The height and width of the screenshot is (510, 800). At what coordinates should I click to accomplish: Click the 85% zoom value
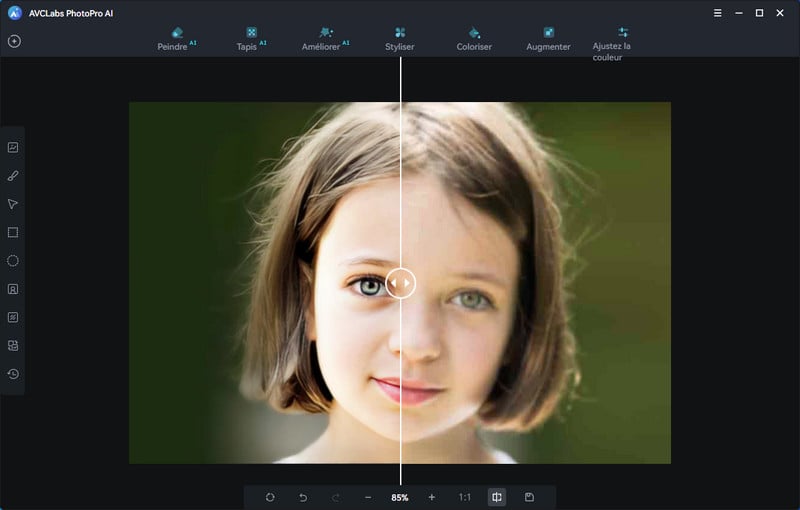(x=399, y=497)
